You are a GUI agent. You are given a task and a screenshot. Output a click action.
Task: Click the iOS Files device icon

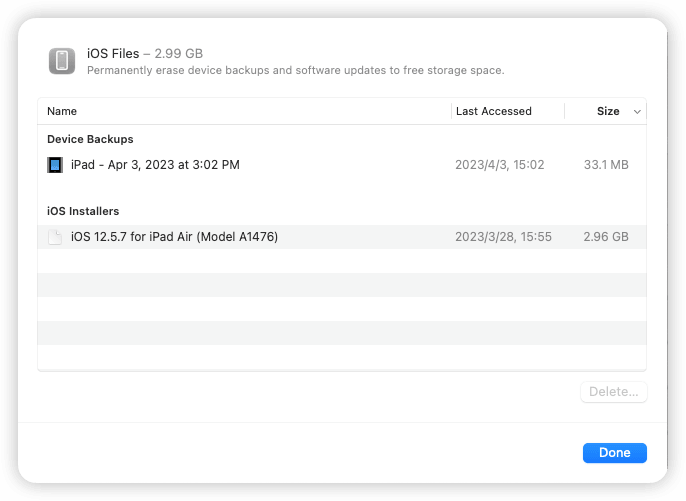coord(62,61)
